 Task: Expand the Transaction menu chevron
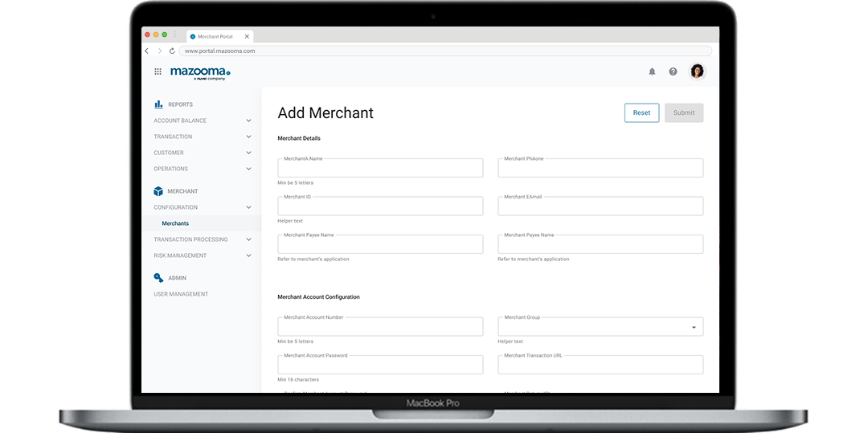(248, 137)
